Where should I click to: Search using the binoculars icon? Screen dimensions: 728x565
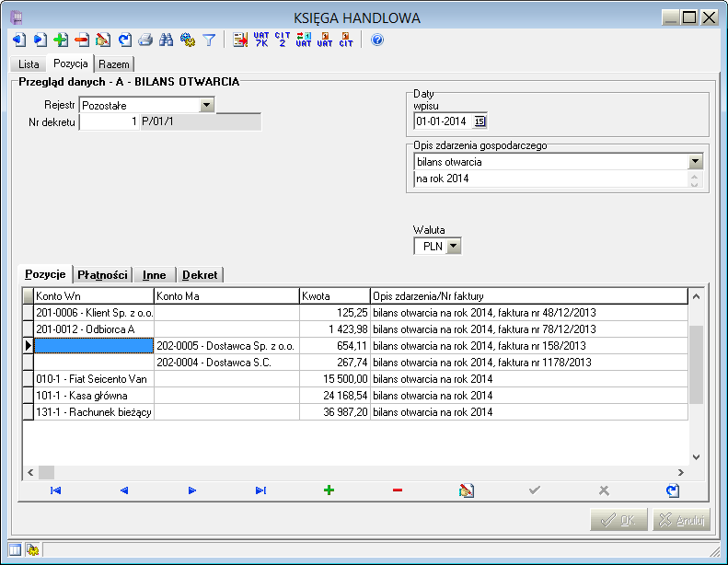(167, 40)
